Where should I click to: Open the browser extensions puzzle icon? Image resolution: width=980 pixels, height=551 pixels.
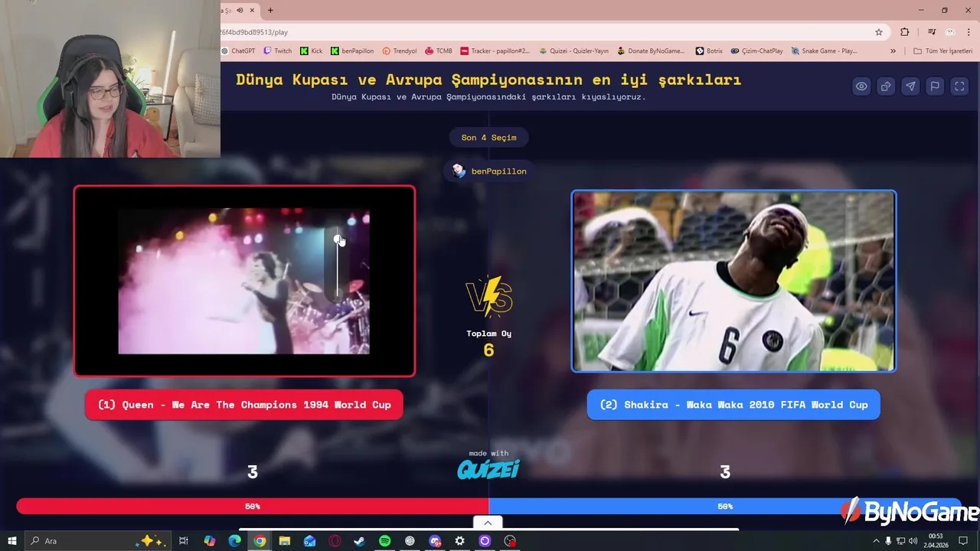(x=905, y=32)
